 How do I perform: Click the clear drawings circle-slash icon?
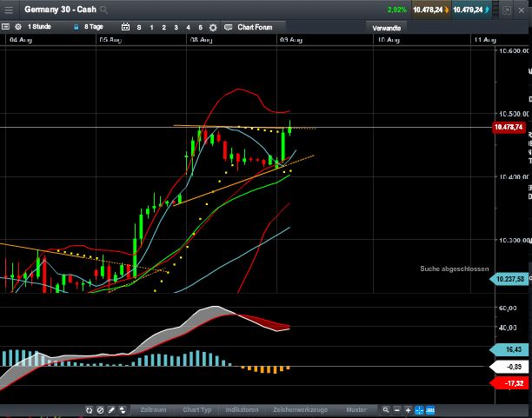coord(100,410)
